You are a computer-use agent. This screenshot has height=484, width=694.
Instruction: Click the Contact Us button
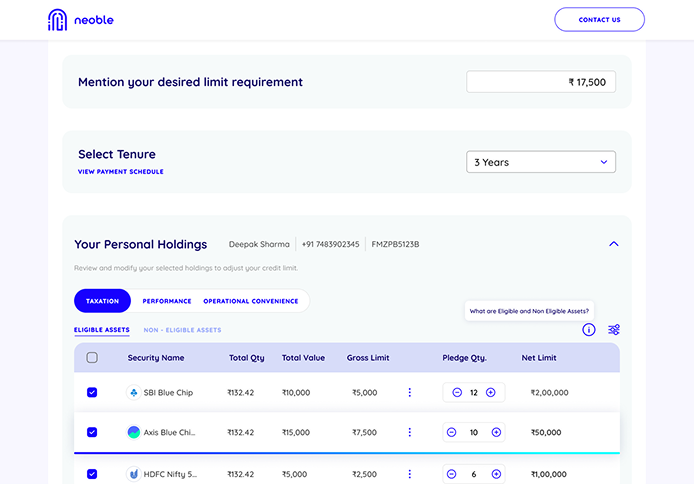click(599, 19)
